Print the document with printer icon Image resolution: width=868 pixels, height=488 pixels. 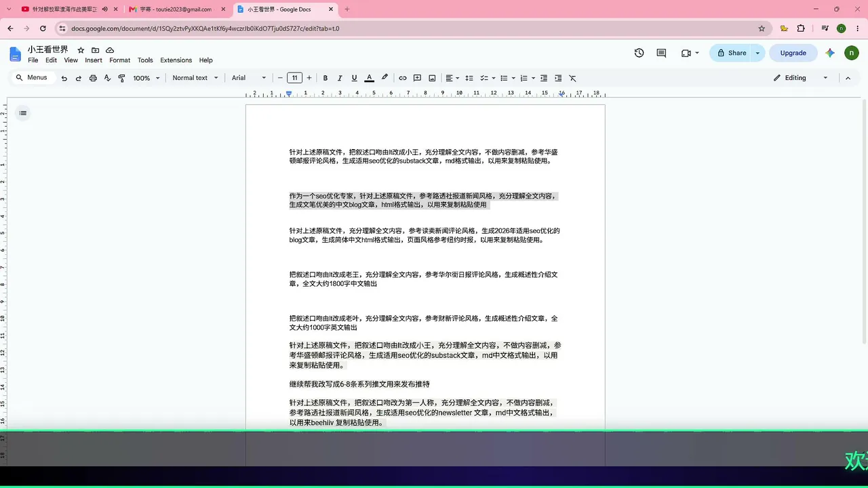click(93, 78)
